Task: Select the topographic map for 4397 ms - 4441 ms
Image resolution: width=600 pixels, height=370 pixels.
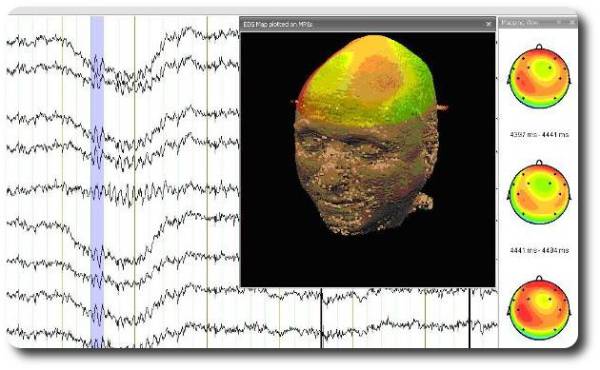Action: (x=539, y=77)
